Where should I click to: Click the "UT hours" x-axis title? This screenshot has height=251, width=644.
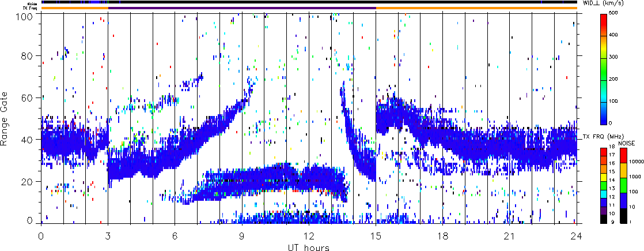click(308, 247)
